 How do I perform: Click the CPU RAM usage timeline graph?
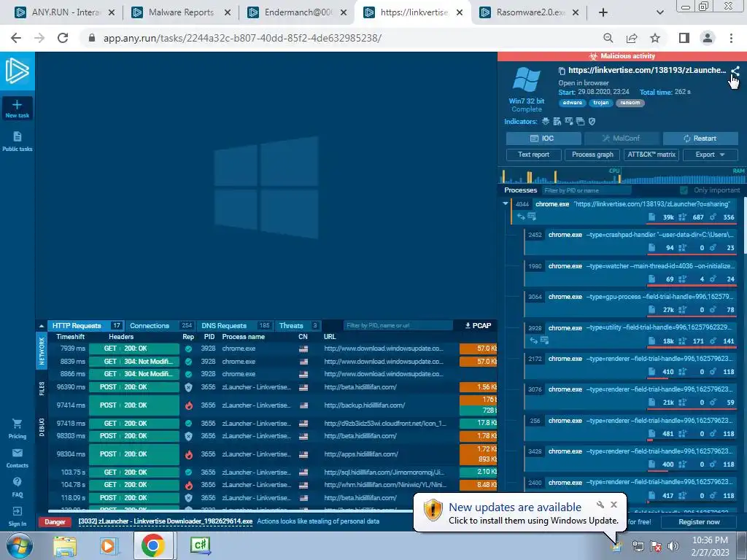click(622, 175)
